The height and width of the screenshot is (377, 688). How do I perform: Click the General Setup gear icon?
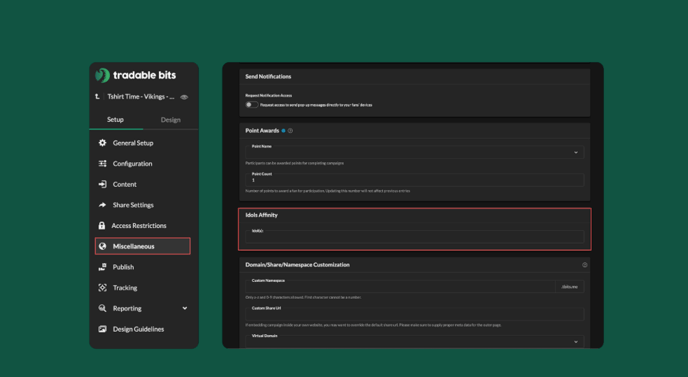[102, 143]
